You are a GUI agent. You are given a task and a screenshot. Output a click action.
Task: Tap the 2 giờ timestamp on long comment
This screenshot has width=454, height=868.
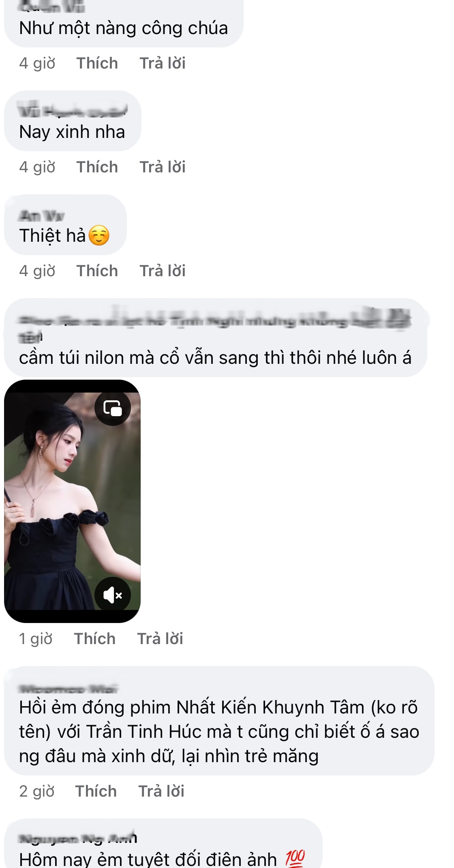(37, 791)
